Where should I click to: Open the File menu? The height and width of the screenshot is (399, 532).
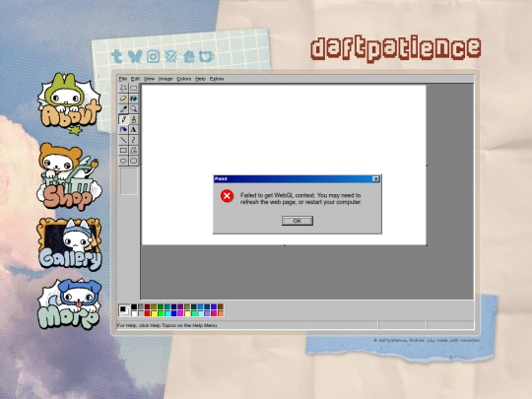point(123,79)
